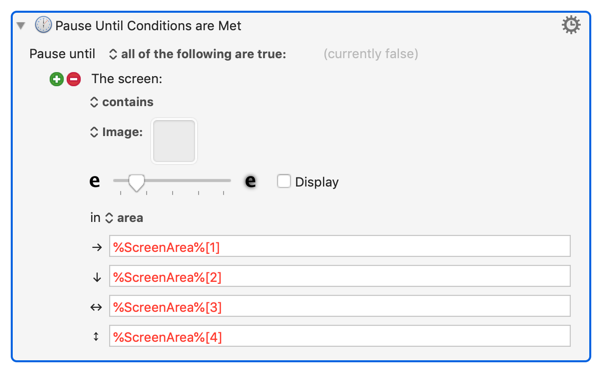Open the action gear menu icon
Viewport: 602px width, 376px height.
(x=571, y=25)
